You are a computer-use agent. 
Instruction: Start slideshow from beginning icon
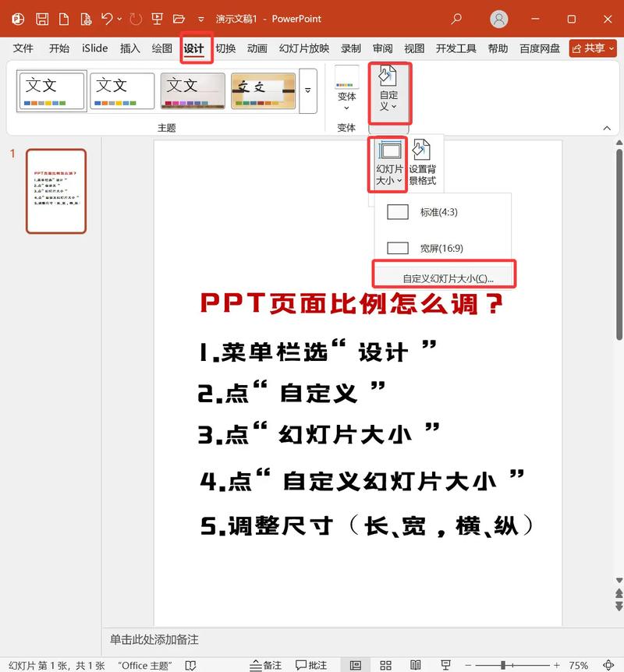(157, 19)
